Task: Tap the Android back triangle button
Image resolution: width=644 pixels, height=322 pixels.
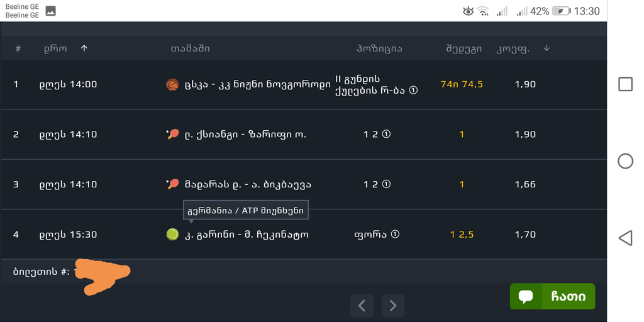Action: tap(625, 238)
